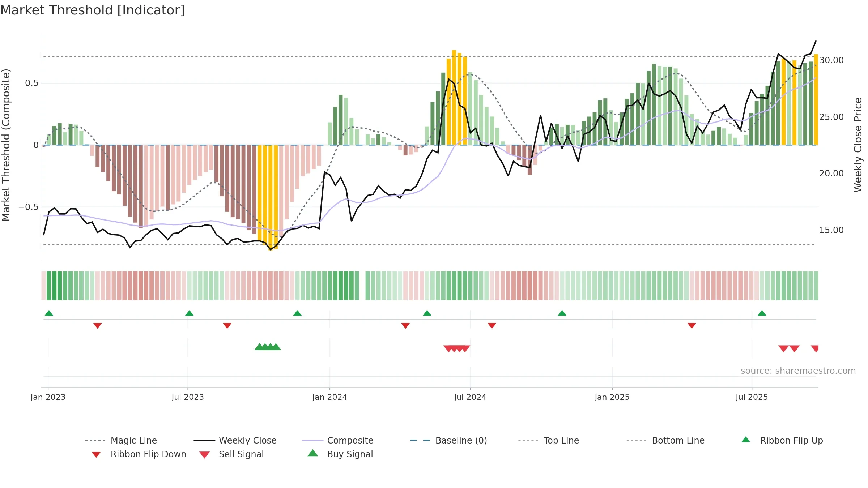The height and width of the screenshot is (488, 868).
Task: Click the last sell signal marker at the right edge
Action: [x=815, y=349]
